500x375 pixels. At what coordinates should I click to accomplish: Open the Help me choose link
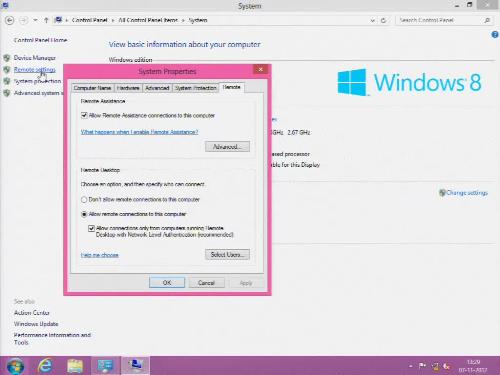(x=100, y=255)
